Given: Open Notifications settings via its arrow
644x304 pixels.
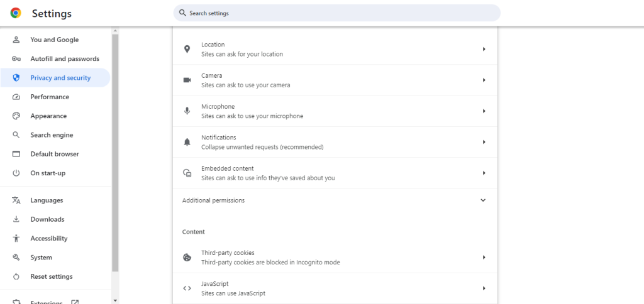Looking at the screenshot, I should click(x=484, y=142).
